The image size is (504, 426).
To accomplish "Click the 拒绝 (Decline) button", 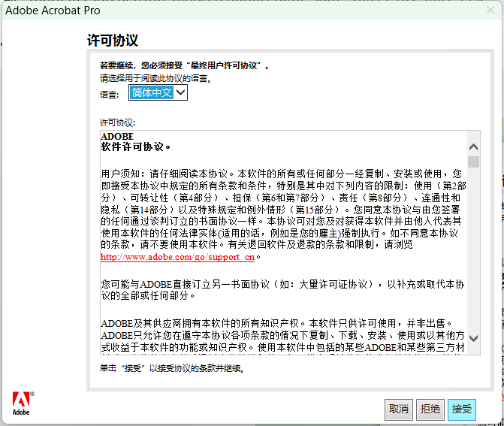I will pyautogui.click(x=430, y=409).
